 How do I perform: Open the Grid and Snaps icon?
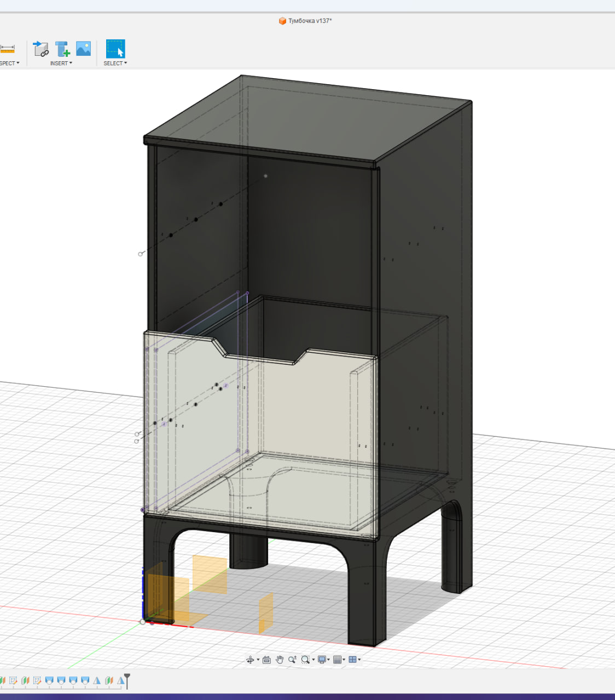[x=337, y=660]
